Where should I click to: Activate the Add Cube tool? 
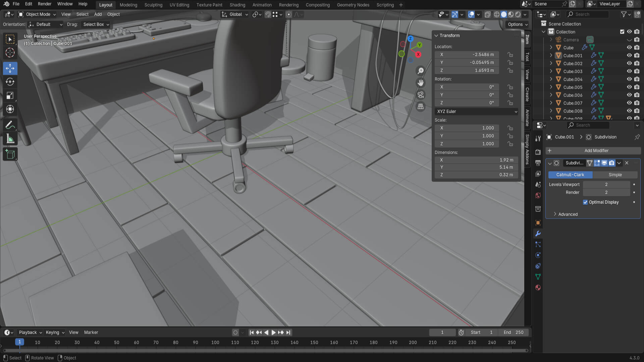[10, 154]
